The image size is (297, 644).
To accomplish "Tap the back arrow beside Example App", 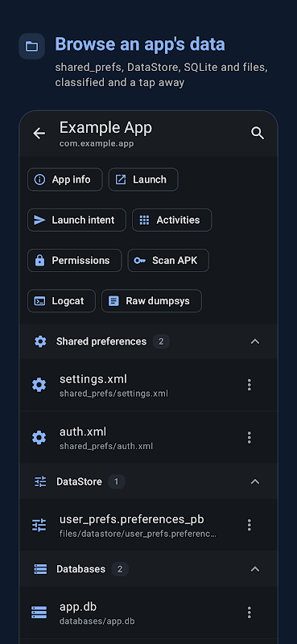I will point(39,133).
